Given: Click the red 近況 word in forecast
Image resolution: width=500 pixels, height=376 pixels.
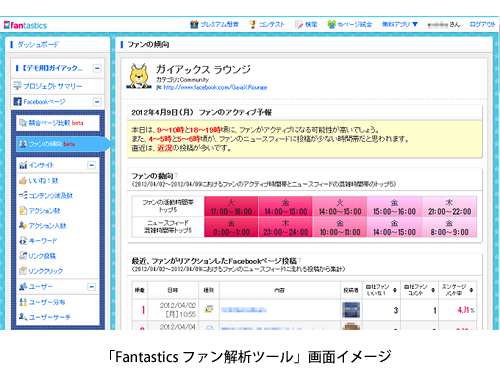Looking at the screenshot, I should pos(164,148).
